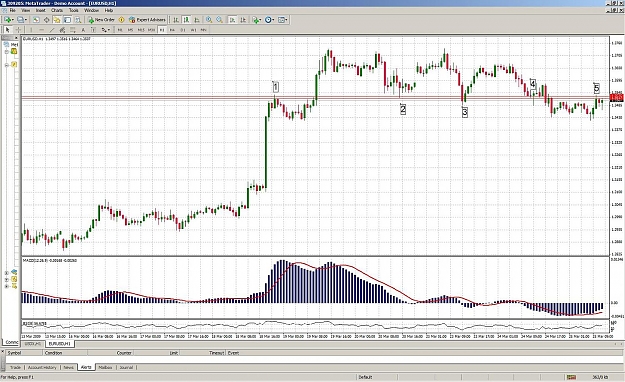625x382 pixels.
Task: Open the Trade terminal tab
Action: [15, 367]
